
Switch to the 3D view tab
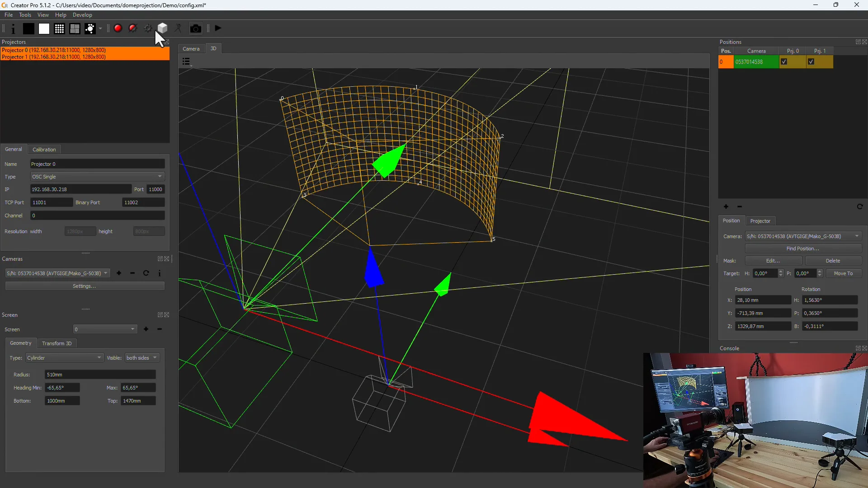213,48
